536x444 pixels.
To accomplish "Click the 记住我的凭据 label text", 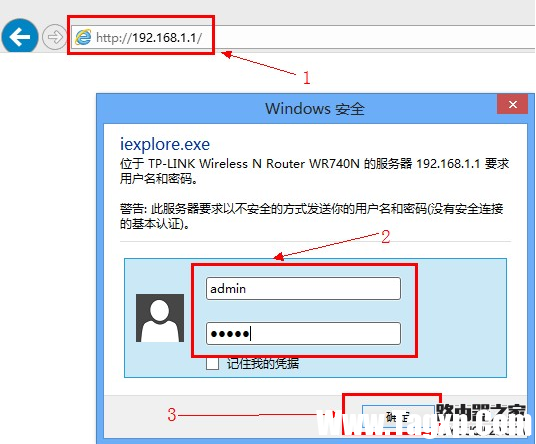I will [x=263, y=364].
